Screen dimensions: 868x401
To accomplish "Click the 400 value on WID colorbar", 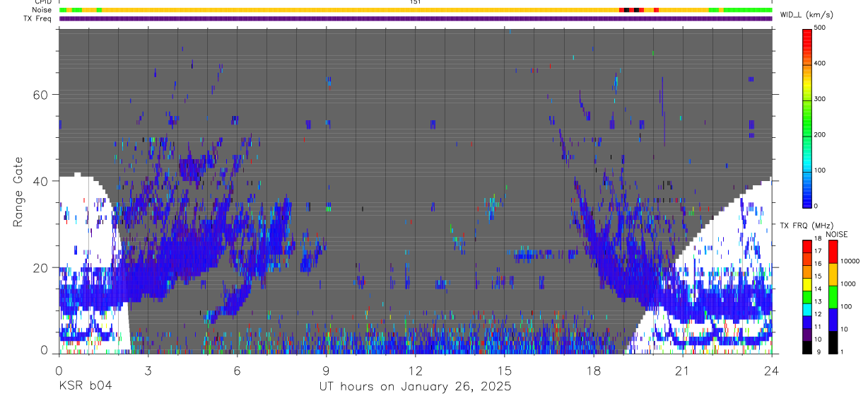I will pyautogui.click(x=820, y=63).
